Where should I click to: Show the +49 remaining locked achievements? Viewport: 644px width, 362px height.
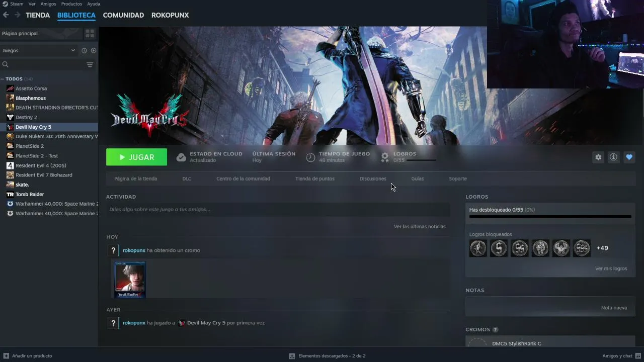[602, 248]
